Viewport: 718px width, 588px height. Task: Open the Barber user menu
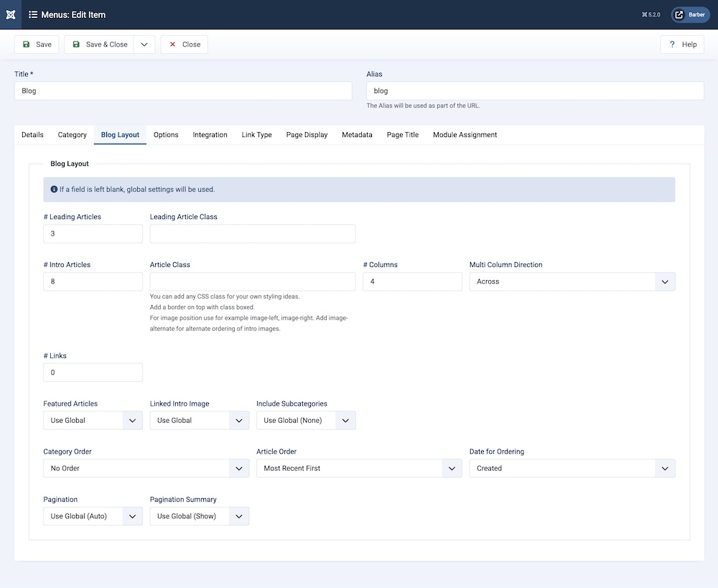click(x=690, y=14)
